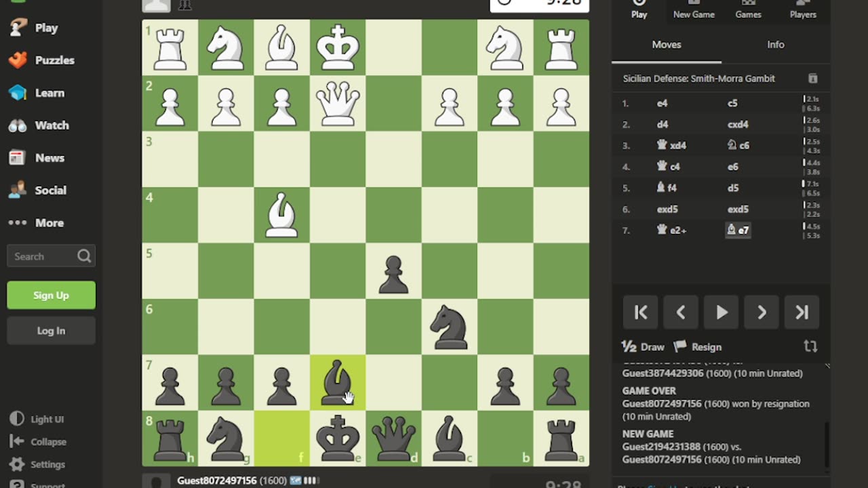The height and width of the screenshot is (488, 868).
Task: Jump to black's move c5
Action: 732,104
